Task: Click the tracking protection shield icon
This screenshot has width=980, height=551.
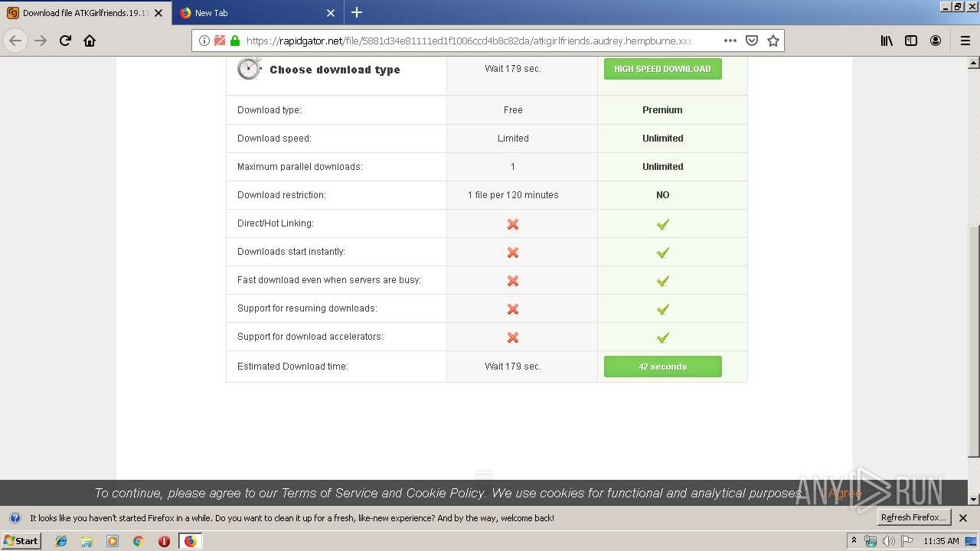Action: (x=220, y=41)
